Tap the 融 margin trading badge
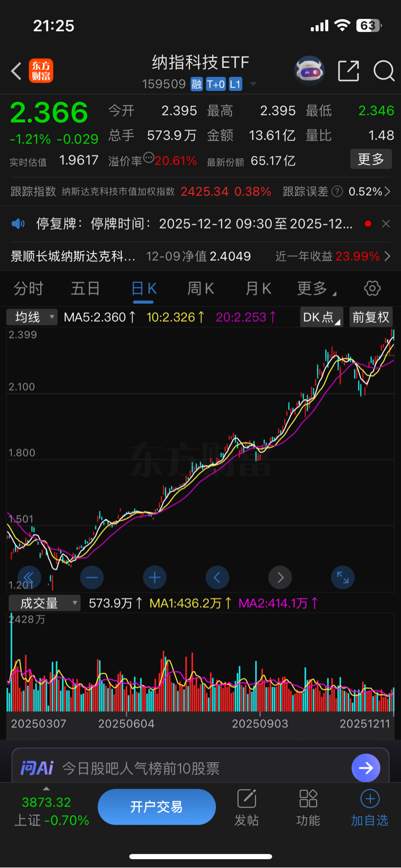This screenshot has width=401, height=868. coord(196,84)
